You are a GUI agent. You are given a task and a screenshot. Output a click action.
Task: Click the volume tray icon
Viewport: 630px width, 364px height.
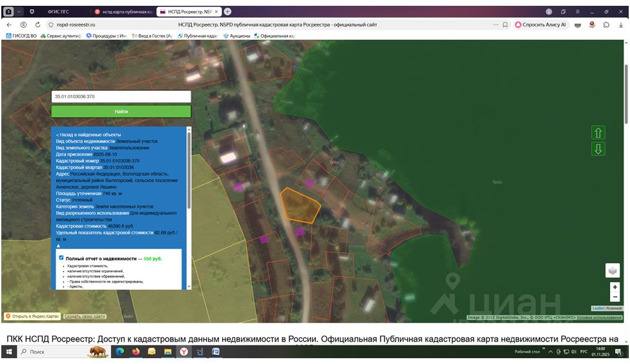574,352
